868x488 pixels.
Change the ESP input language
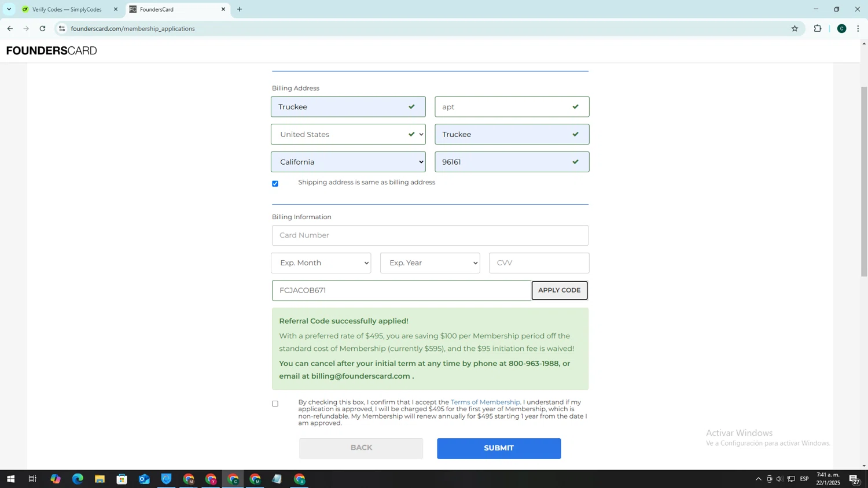[804, 479]
